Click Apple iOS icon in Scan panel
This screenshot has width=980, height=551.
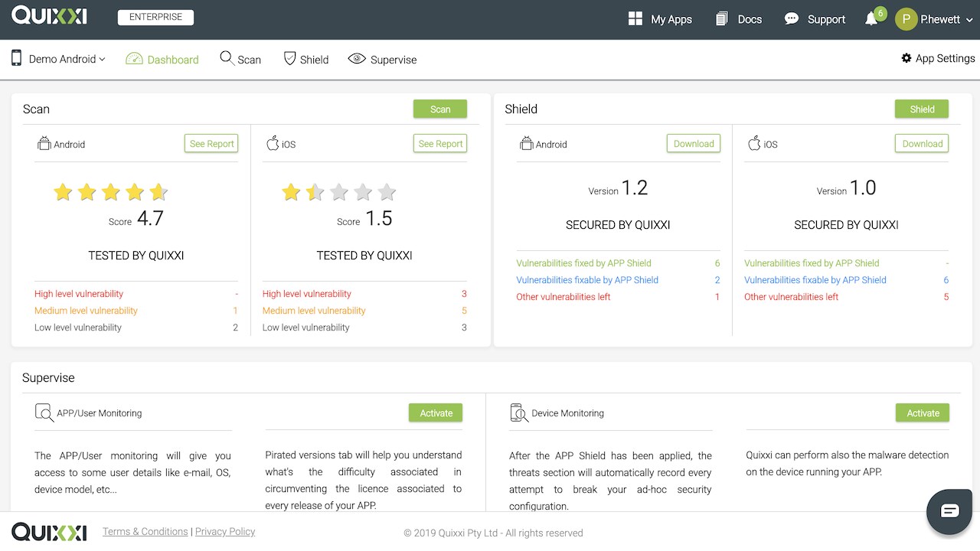tap(273, 143)
